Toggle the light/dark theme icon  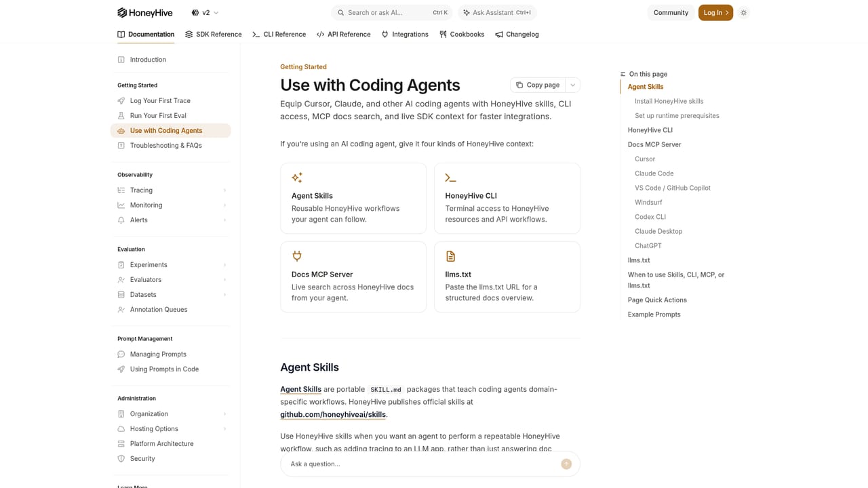[744, 12]
